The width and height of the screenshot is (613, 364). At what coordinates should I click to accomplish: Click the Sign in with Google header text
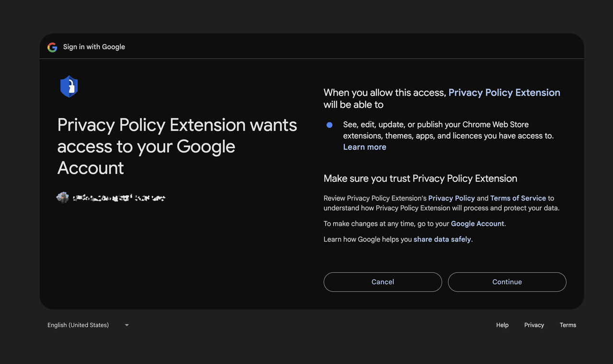(94, 47)
